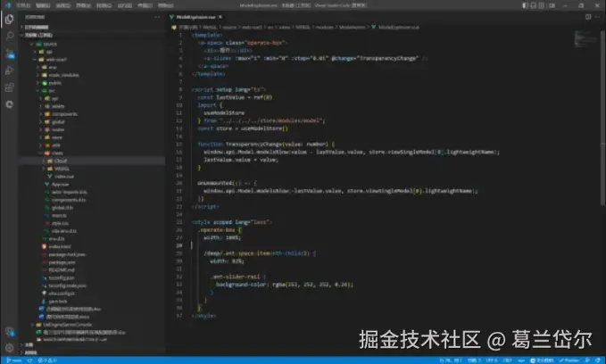The width and height of the screenshot is (606, 364).
Task: Open the Accounts menu in activity bar
Action: pyautogui.click(x=9, y=332)
